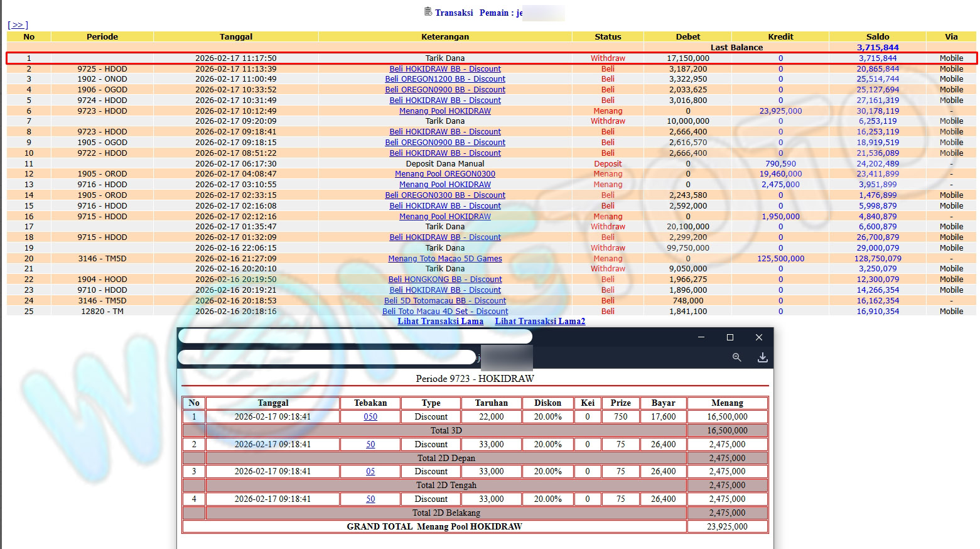Image resolution: width=980 pixels, height=549 pixels.
Task: Click the 050 tebakan link in popup
Action: (370, 417)
